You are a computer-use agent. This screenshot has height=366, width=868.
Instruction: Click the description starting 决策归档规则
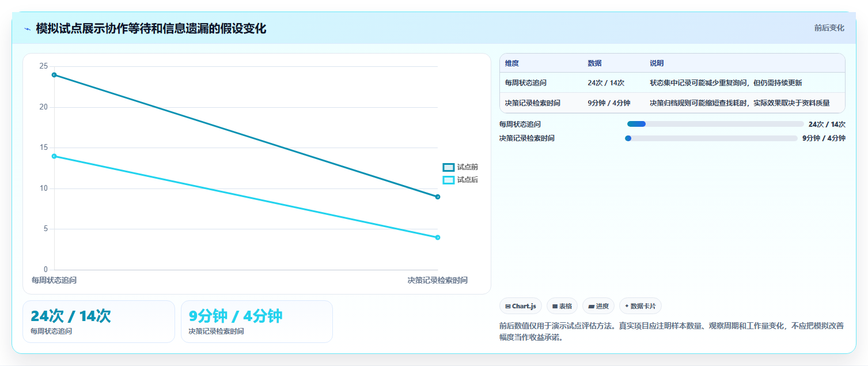tap(740, 103)
